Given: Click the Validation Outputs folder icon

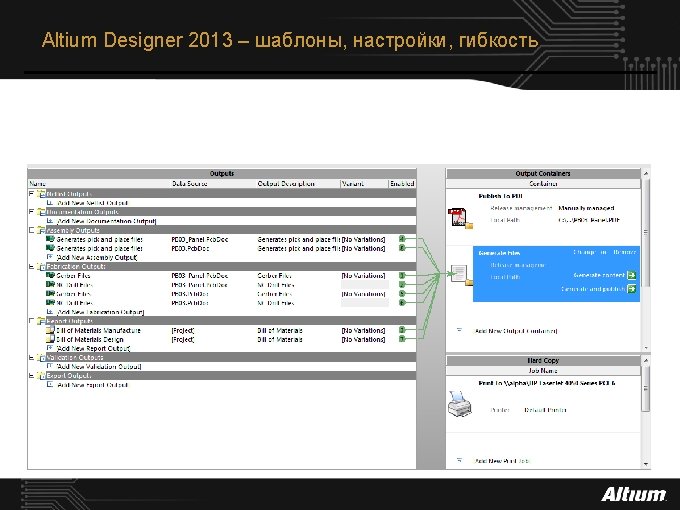Looking at the screenshot, I should 41,358.
